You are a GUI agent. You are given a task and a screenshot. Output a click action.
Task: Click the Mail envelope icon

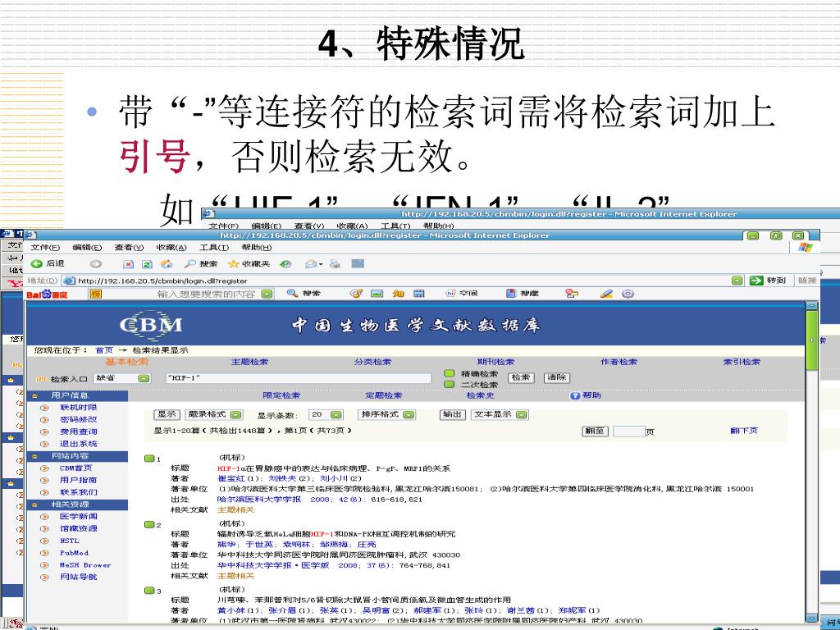[x=311, y=263]
